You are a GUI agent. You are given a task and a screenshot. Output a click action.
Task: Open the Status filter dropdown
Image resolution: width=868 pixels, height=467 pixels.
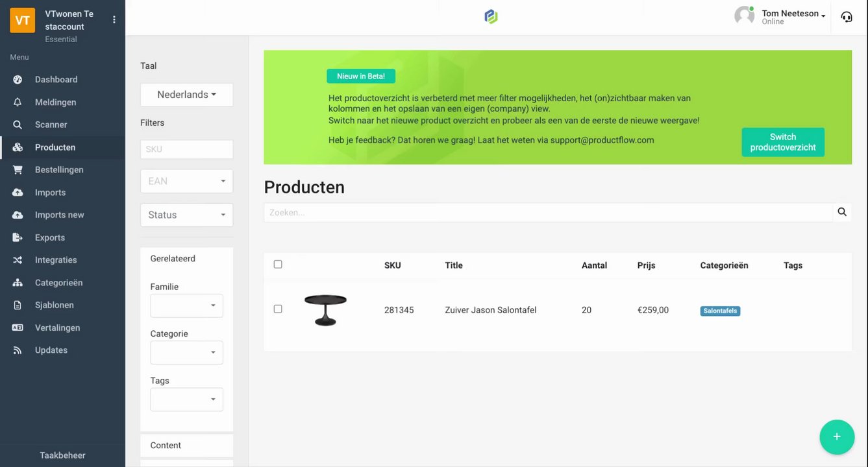(x=186, y=215)
